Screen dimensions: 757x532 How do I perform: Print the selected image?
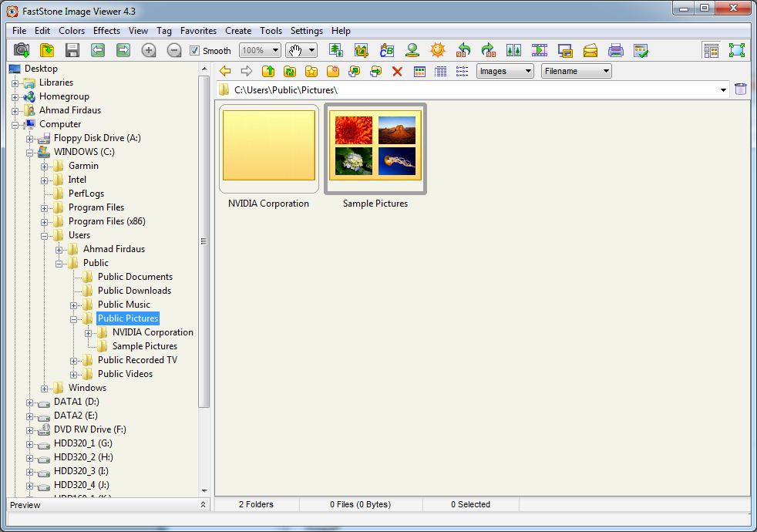(616, 49)
